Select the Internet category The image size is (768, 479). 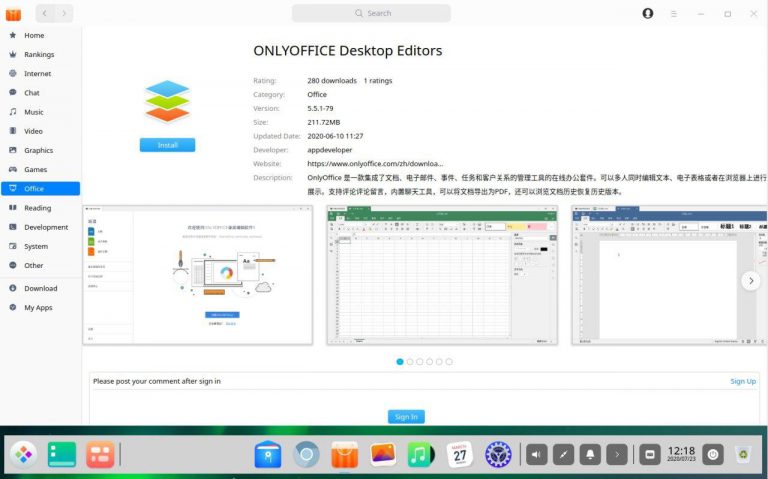point(40,73)
